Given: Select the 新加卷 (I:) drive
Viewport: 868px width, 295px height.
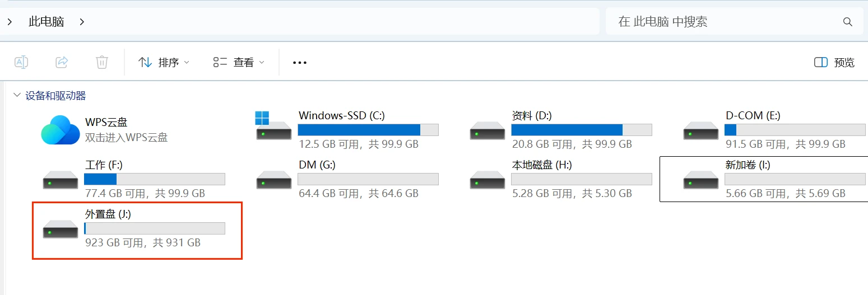Looking at the screenshot, I should (x=764, y=179).
